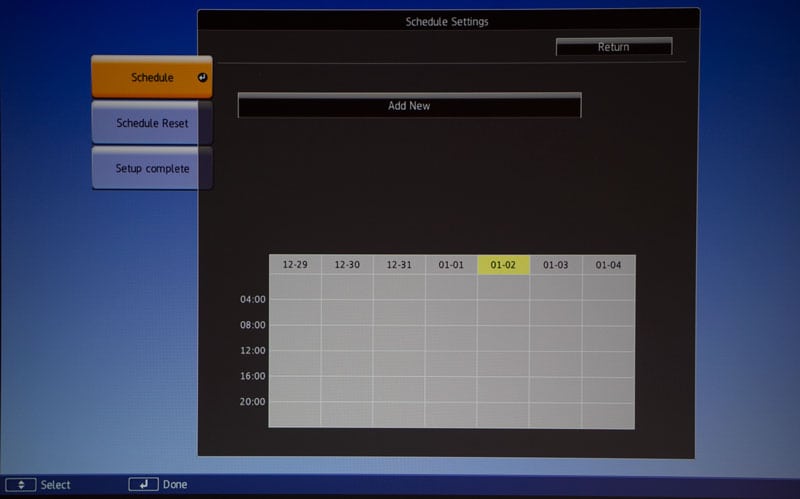Click the 16:00 time row label
The height and width of the screenshot is (499, 800).
coord(253,377)
